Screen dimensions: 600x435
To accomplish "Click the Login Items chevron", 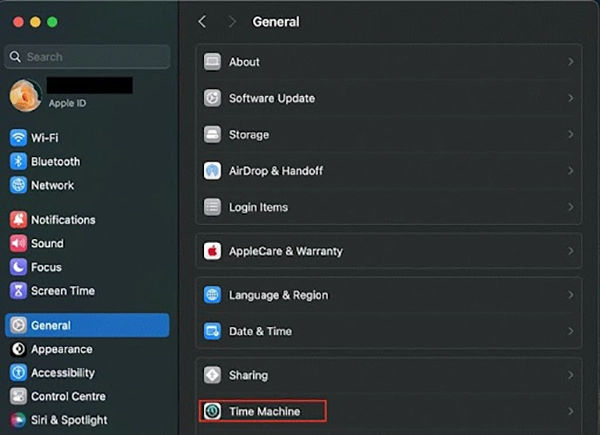I will point(571,207).
